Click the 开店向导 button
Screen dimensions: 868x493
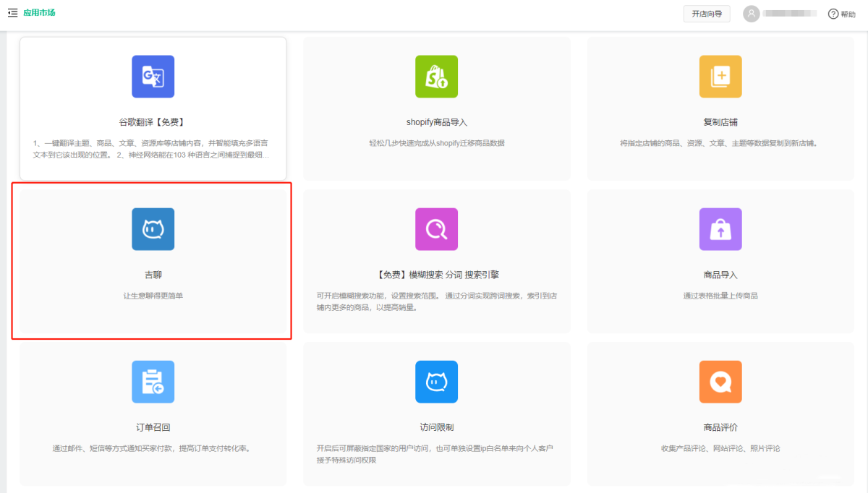[x=706, y=14]
